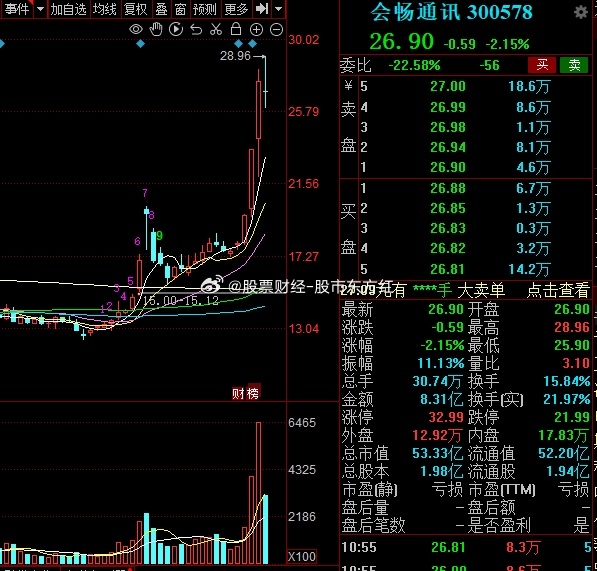597x571 pixels.
Task: Click the undo arrow icon
Action: point(196,29)
